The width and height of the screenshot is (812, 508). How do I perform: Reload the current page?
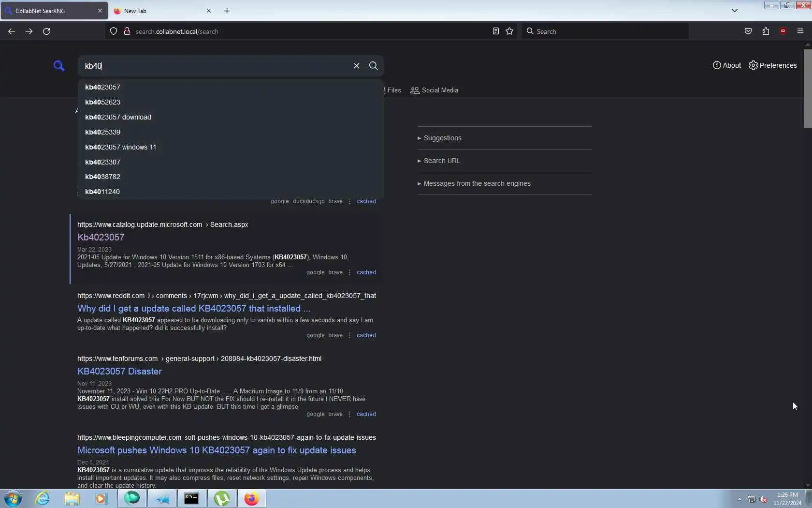pos(46,31)
